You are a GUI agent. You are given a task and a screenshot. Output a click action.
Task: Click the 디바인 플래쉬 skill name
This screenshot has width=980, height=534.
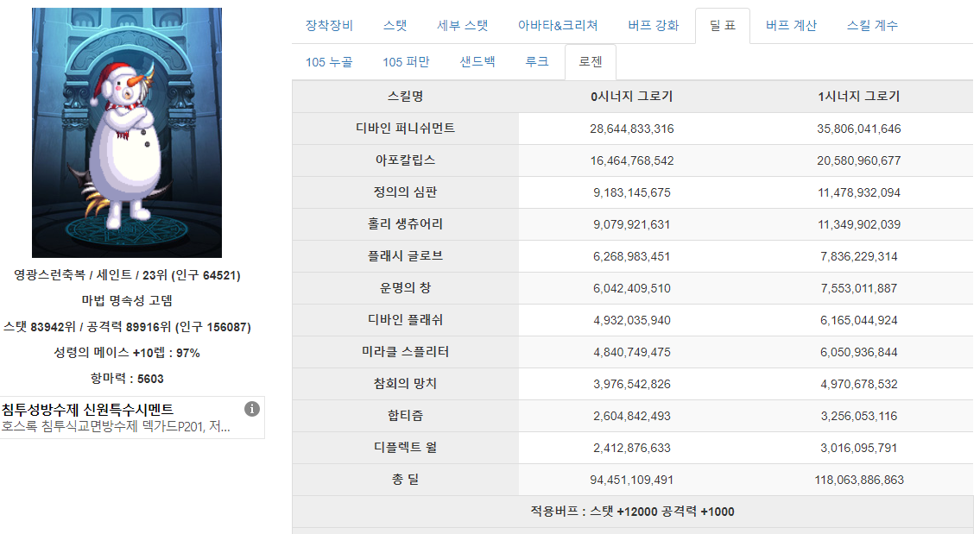(406, 320)
